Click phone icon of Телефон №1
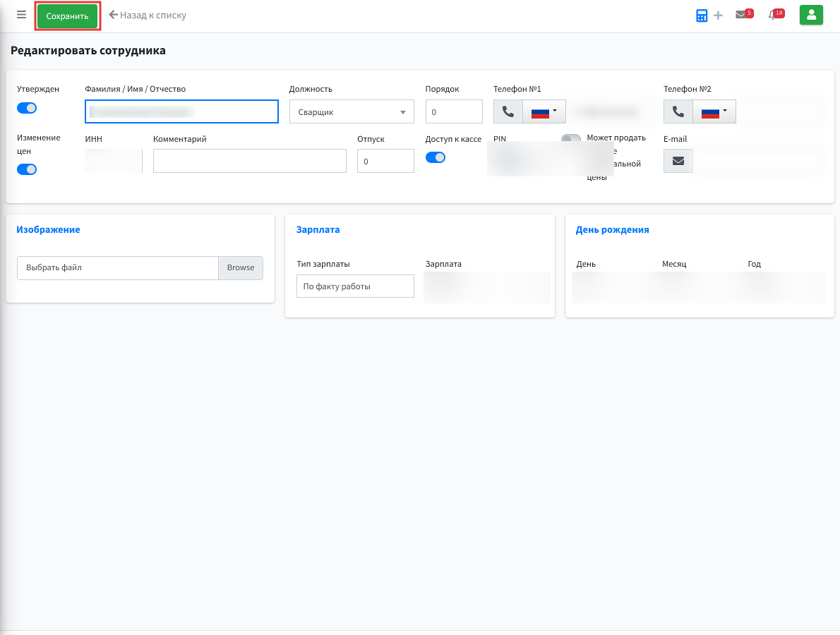The height and width of the screenshot is (635, 840). (508, 111)
